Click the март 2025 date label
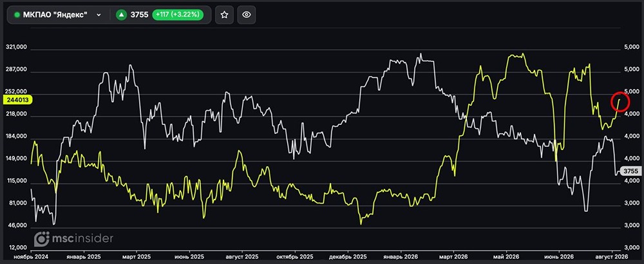The width and height of the screenshot is (644, 264). (137, 256)
